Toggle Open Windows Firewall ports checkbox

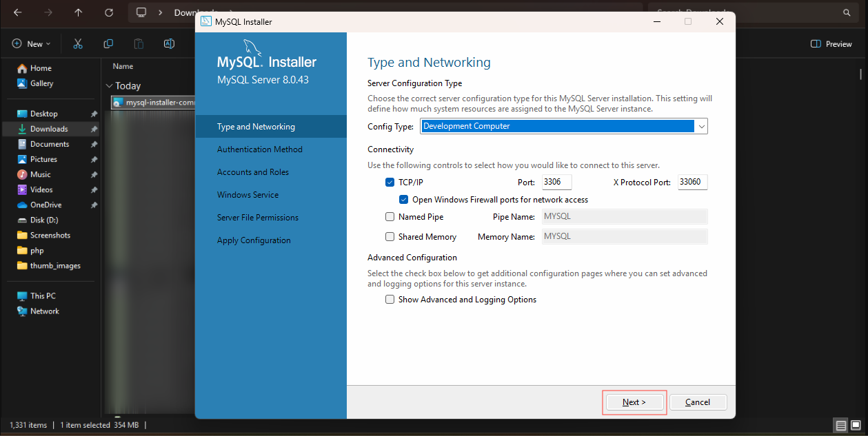tap(404, 200)
